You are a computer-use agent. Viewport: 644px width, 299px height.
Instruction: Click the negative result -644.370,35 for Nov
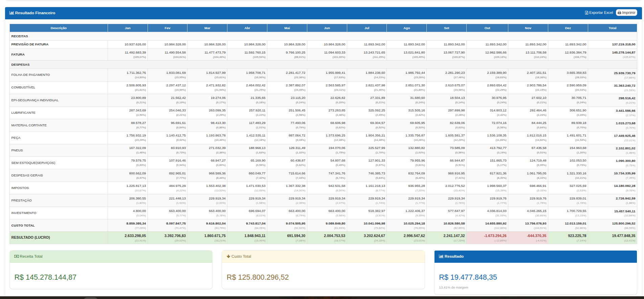(x=537, y=236)
